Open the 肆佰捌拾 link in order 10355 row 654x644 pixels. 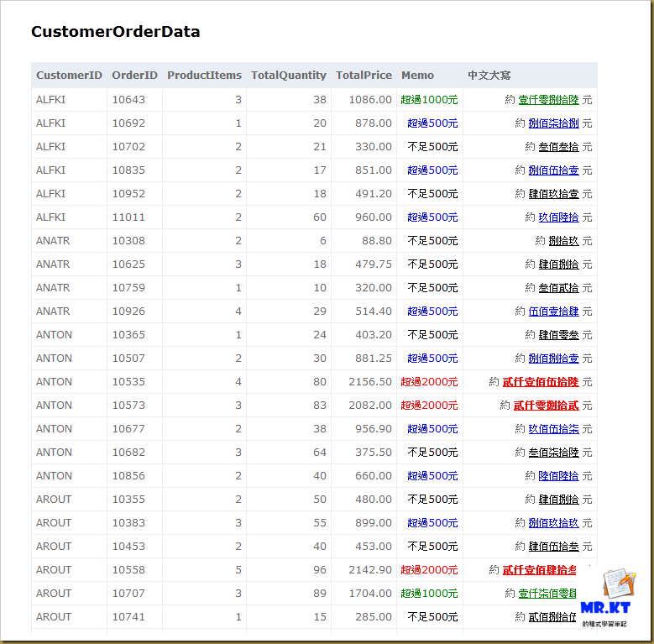[558, 500]
